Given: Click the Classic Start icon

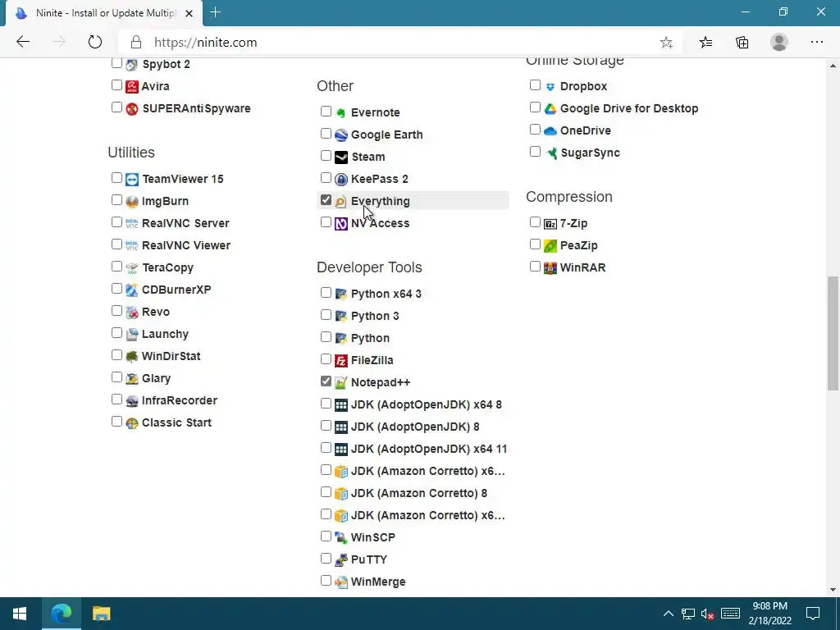Looking at the screenshot, I should pyautogui.click(x=132, y=422).
